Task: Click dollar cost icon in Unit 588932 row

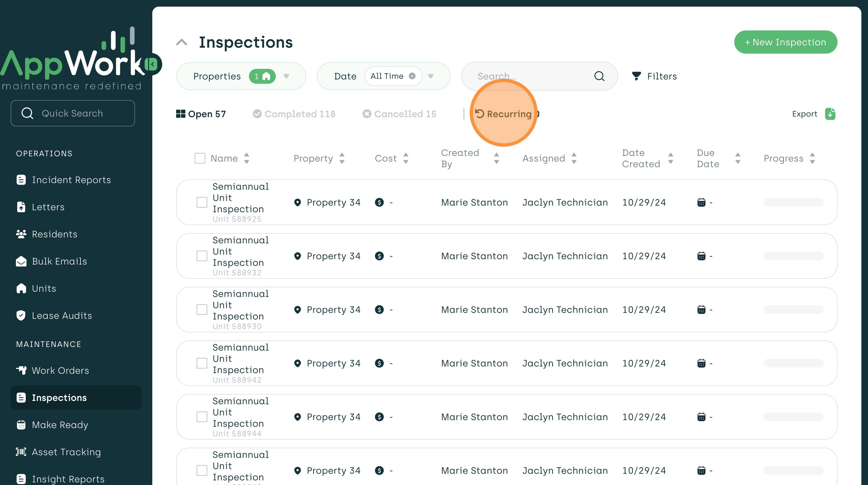Action: (379, 256)
